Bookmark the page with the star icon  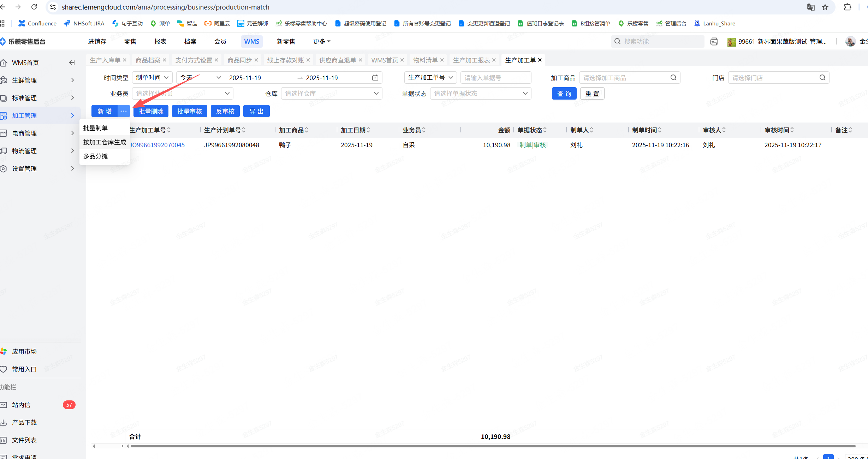coord(825,7)
